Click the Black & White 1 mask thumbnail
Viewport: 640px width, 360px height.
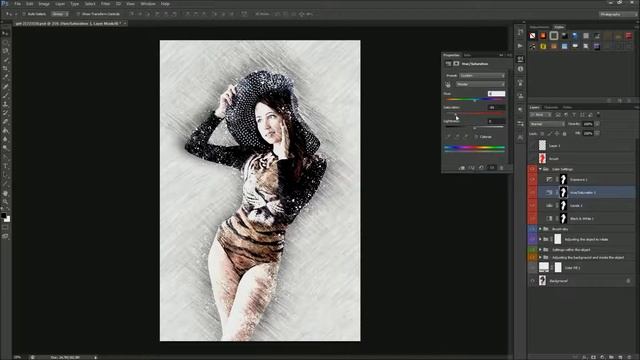point(563,218)
